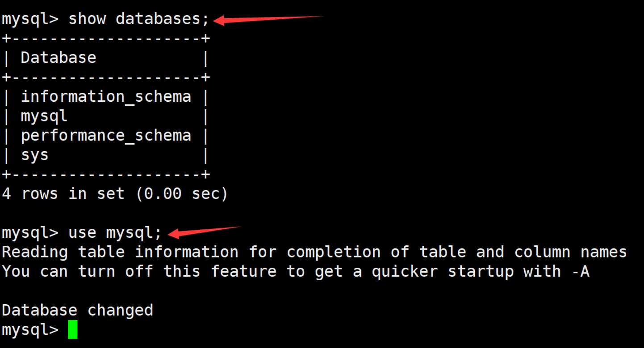This screenshot has height=348, width=644.
Task: Select the performance_schema row
Action: coord(106,135)
